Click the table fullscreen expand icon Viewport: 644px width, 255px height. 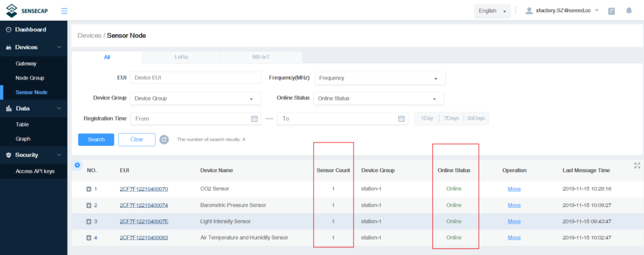(637, 165)
